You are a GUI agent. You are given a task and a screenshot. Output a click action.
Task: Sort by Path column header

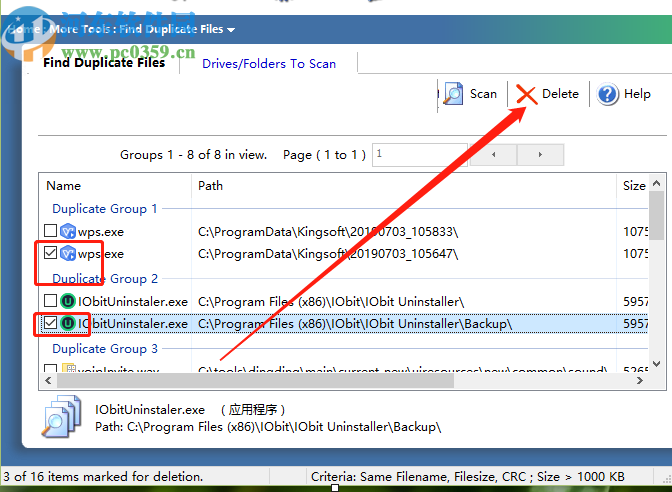tap(210, 186)
